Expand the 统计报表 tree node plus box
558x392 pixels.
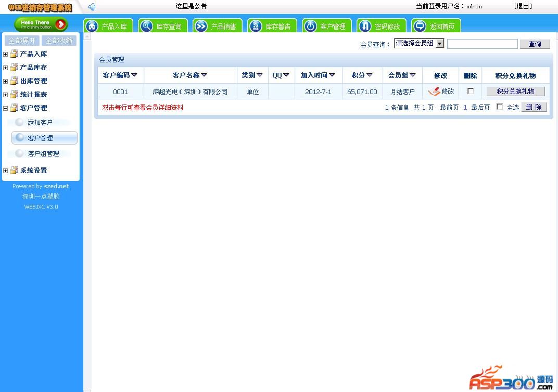pyautogui.click(x=5, y=95)
